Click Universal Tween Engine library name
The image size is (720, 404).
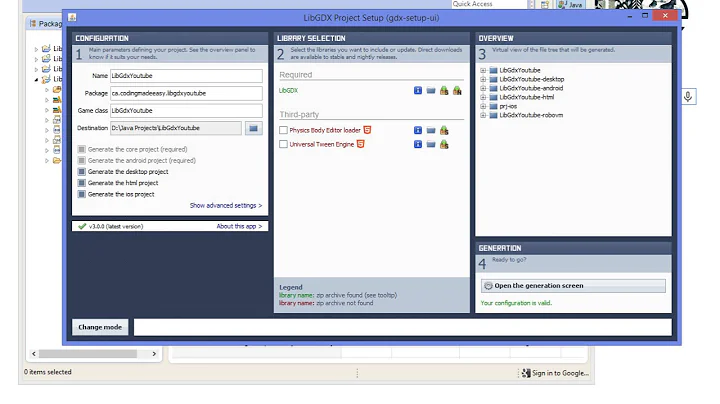pyautogui.click(x=321, y=144)
